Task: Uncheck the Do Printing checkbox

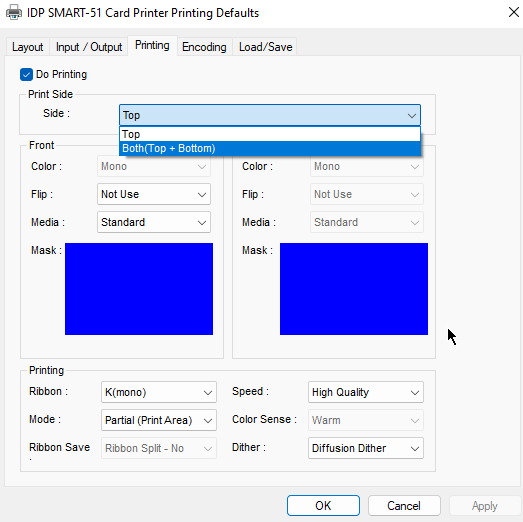Action: coord(26,74)
